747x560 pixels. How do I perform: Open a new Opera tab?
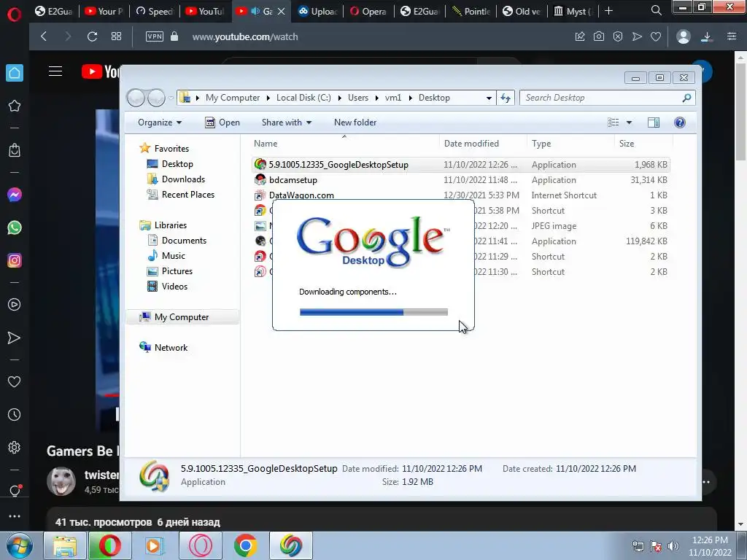[x=608, y=10]
